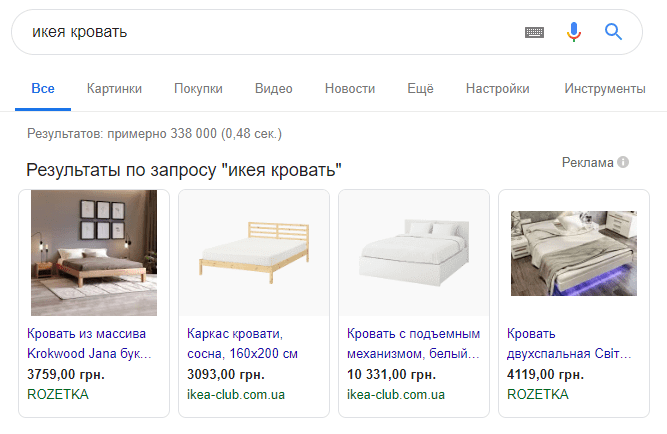Screen dimensions: 667x434
Task: Click ROZETKA under the Krokwood bed
Action: point(58,394)
